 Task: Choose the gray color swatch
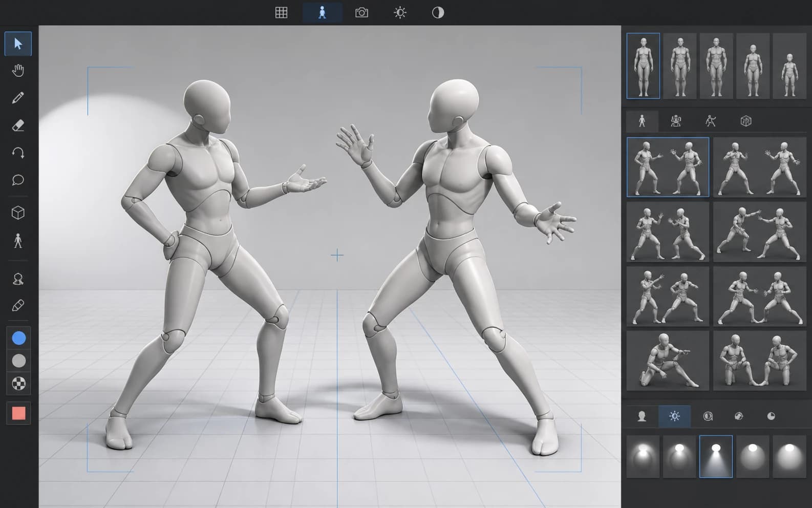click(18, 361)
